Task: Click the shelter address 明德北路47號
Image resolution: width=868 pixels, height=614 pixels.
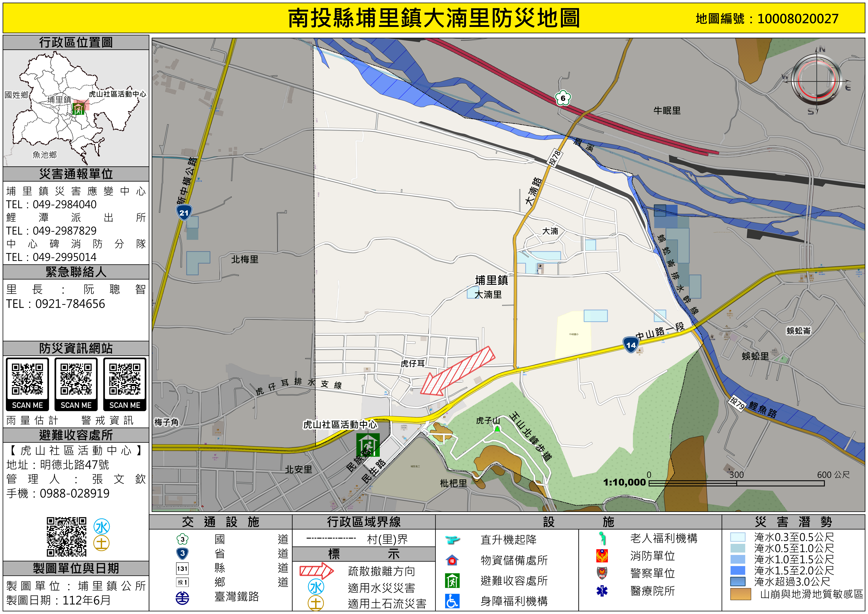Action: 74,465
